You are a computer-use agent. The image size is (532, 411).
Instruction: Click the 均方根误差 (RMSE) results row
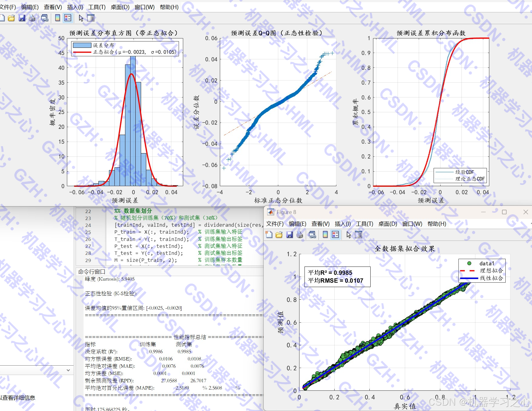point(143,359)
